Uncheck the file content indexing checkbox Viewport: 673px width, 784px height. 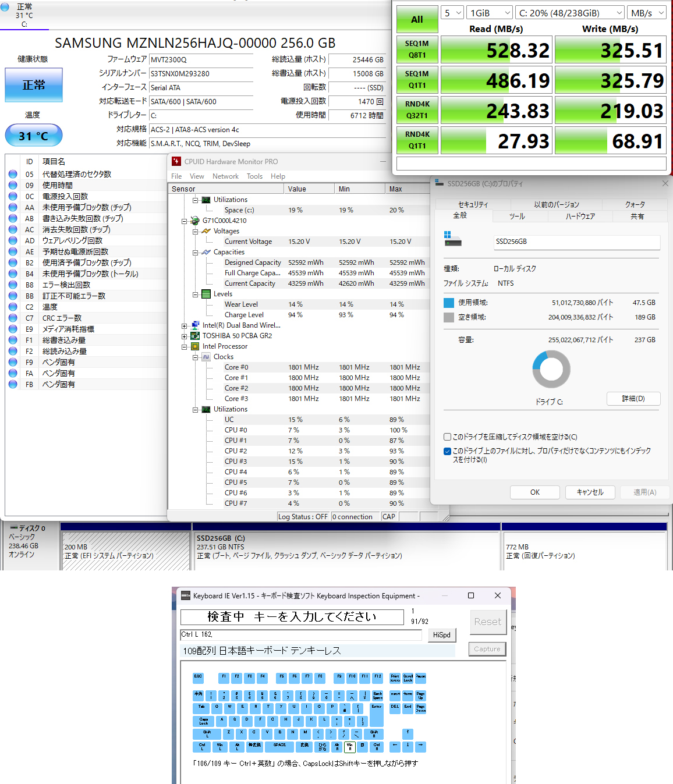[447, 451]
